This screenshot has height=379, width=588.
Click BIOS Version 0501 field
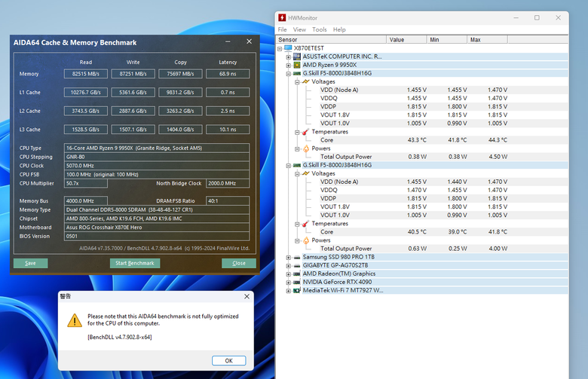tap(157, 236)
